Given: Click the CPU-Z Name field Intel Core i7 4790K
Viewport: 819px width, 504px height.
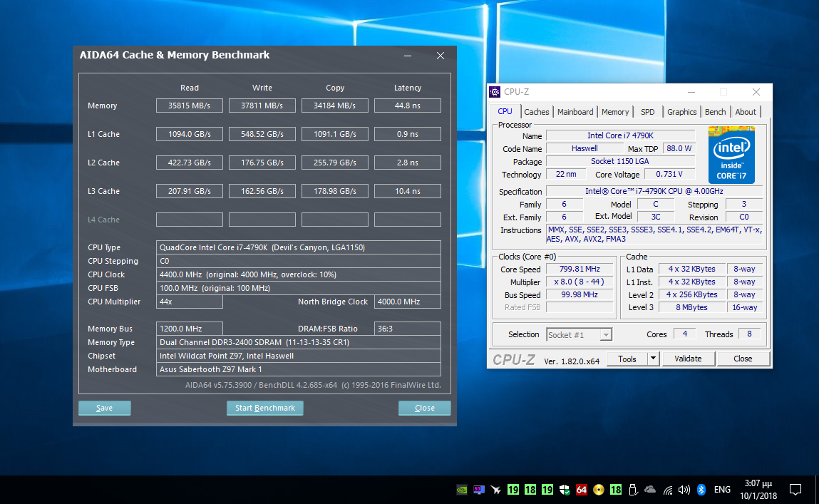Looking at the screenshot, I should point(620,135).
